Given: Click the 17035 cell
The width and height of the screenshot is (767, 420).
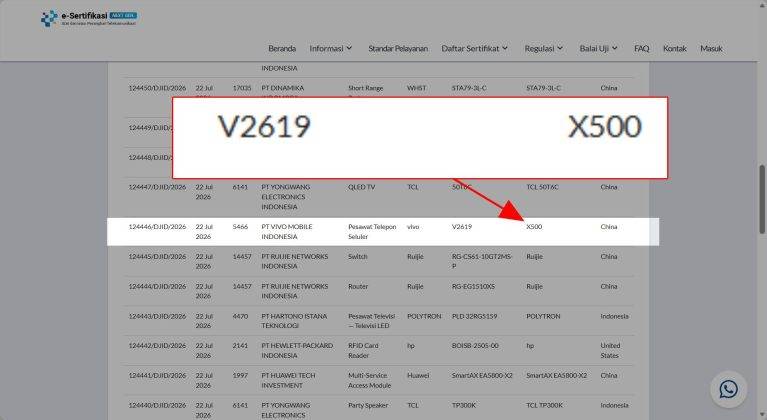Looking at the screenshot, I should [242, 88].
